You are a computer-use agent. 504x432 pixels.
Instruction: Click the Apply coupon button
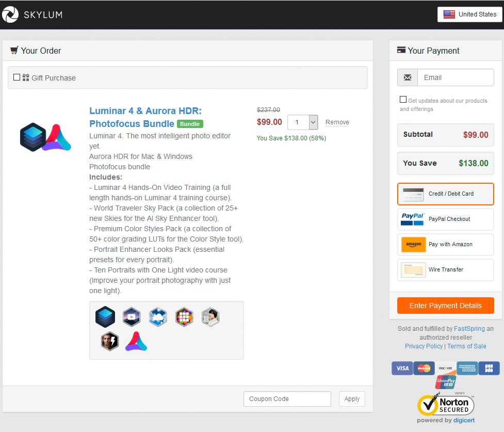tap(352, 399)
